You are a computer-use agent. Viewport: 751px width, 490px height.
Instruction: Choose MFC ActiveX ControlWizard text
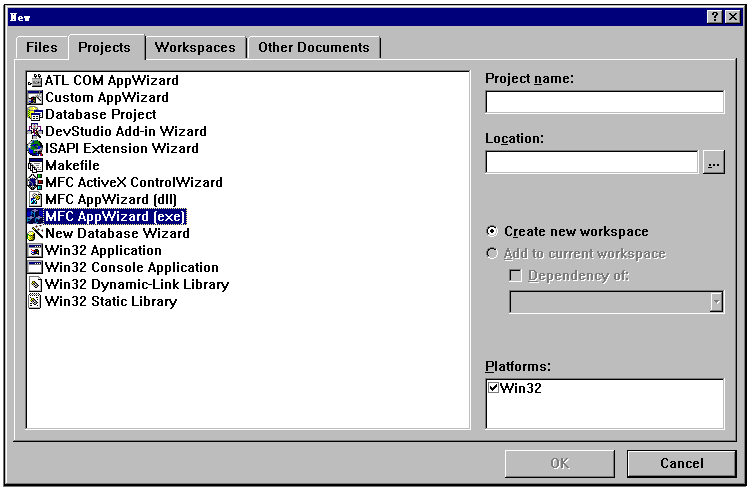pos(134,182)
